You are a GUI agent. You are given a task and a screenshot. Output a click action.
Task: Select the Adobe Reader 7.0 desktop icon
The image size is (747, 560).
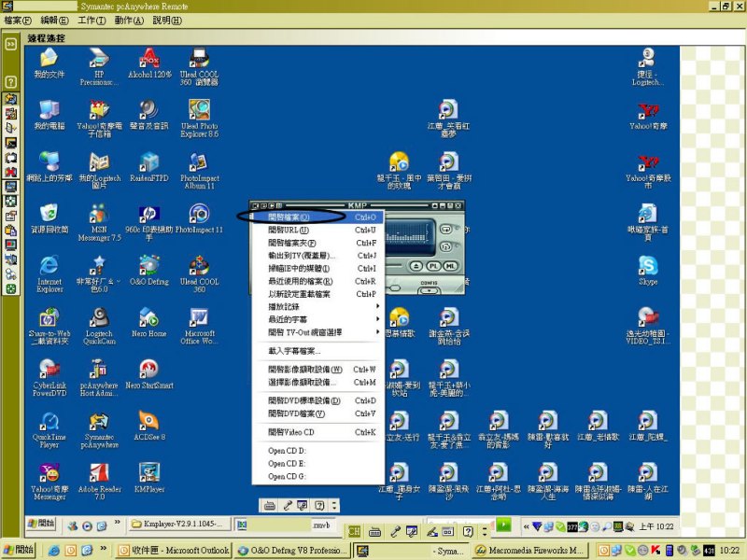(99, 482)
